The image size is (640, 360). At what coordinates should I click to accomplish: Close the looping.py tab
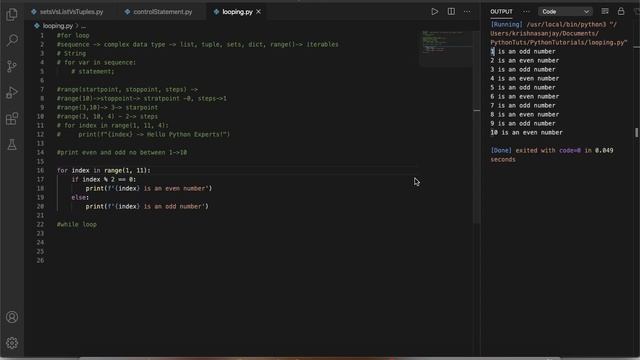coord(258,12)
